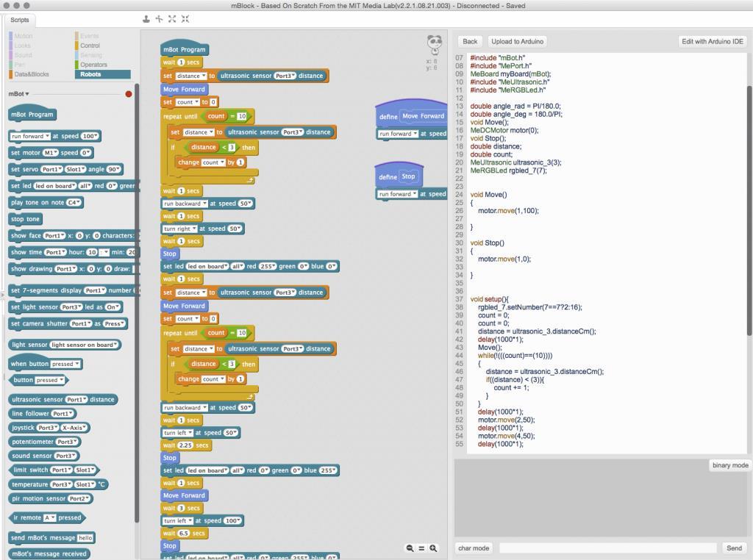Click pir motion sensor block
The height and width of the screenshot is (560, 753).
pyautogui.click(x=51, y=499)
